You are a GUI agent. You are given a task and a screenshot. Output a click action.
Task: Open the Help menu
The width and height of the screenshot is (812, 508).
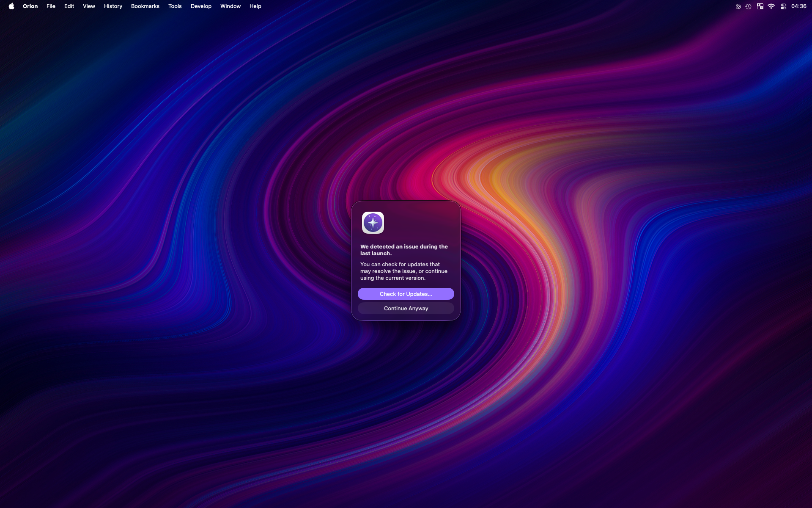point(255,6)
